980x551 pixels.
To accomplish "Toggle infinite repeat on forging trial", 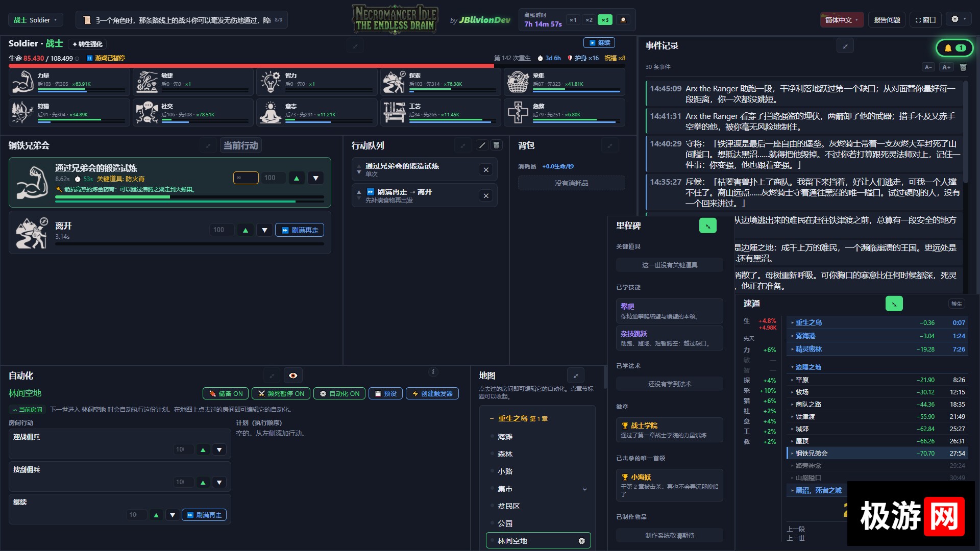I will pos(246,178).
